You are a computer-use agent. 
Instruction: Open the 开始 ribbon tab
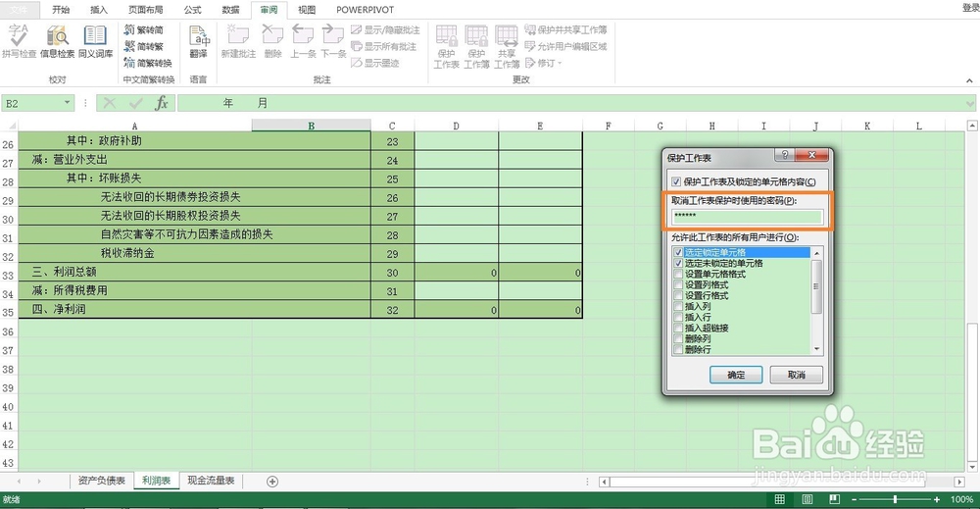click(x=61, y=10)
